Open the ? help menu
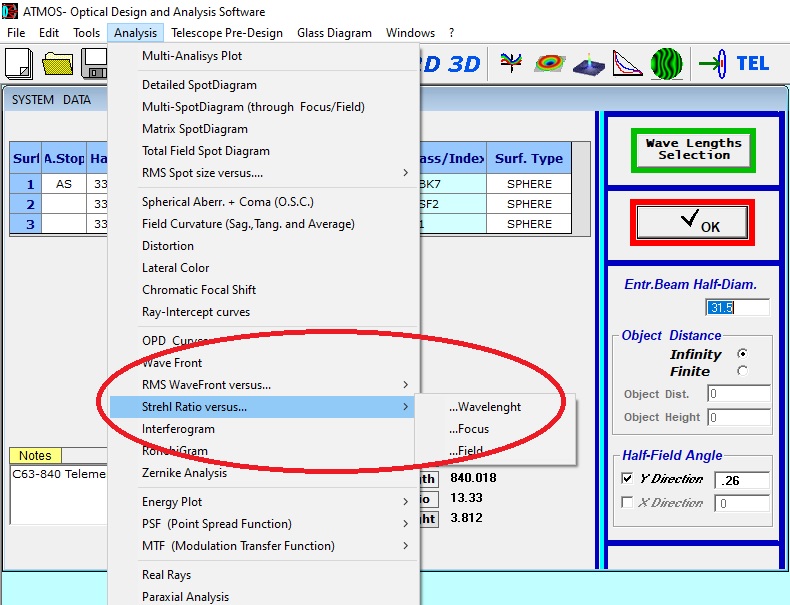Image resolution: width=790 pixels, height=605 pixels. coord(451,33)
